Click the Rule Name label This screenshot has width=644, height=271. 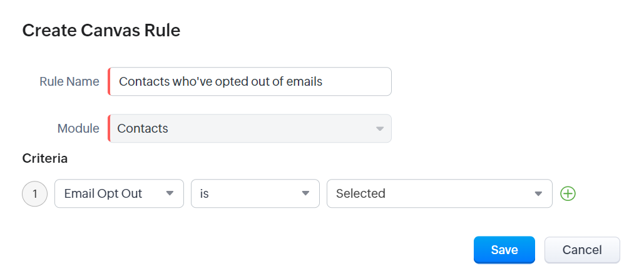click(69, 81)
